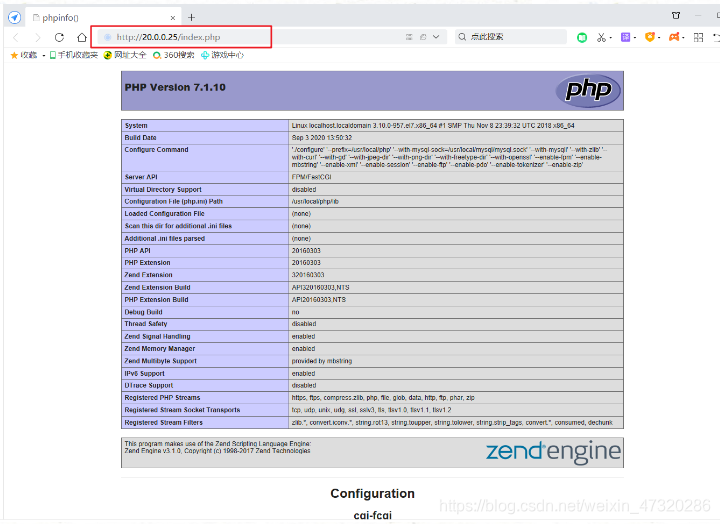Select the provided by mbstring value
This screenshot has height=524, width=720.
(x=322, y=361)
